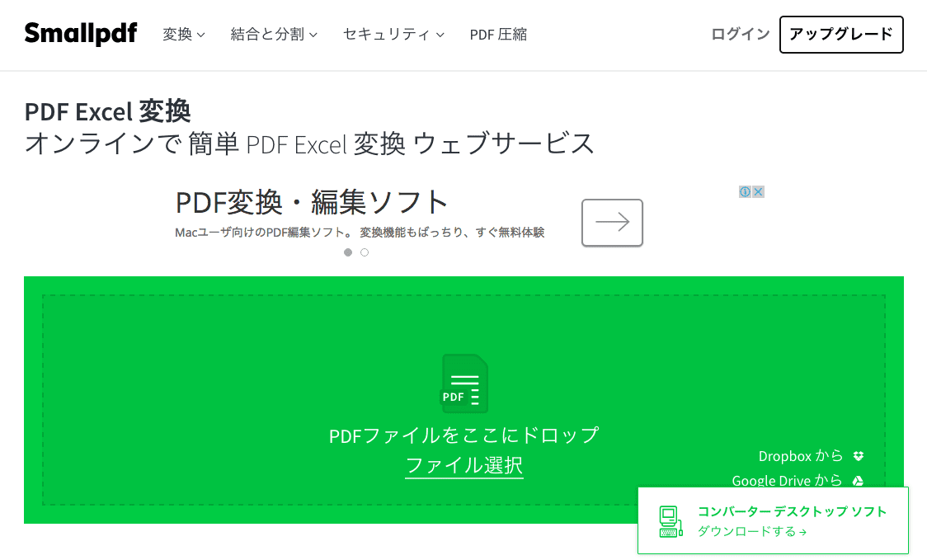The height and width of the screenshot is (560, 927).
Task: Open コンバーター デスクトップ ソフト link
Action: click(x=792, y=511)
